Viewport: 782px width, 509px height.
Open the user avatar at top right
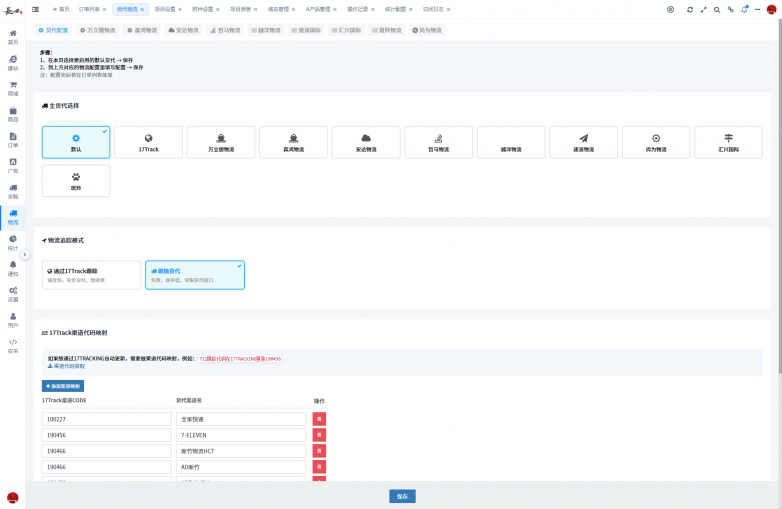click(771, 9)
